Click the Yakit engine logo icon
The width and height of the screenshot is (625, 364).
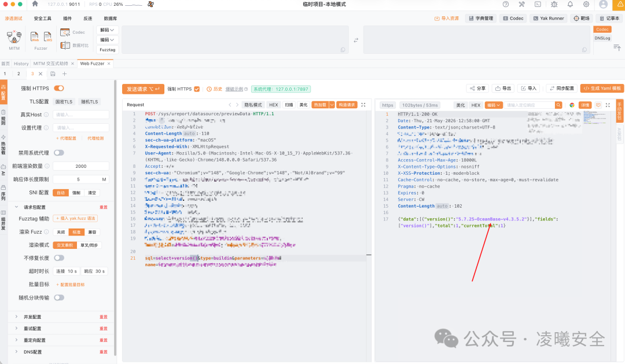[x=150, y=4]
